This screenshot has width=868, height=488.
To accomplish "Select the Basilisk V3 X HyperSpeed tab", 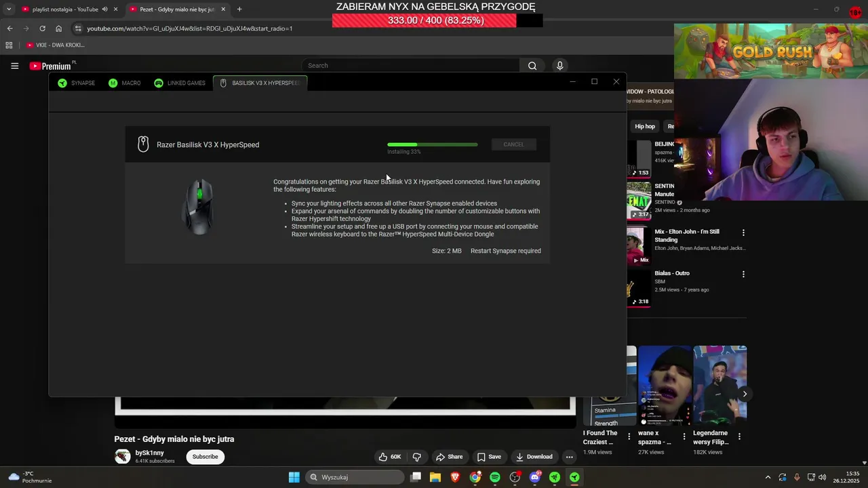I will coord(260,83).
